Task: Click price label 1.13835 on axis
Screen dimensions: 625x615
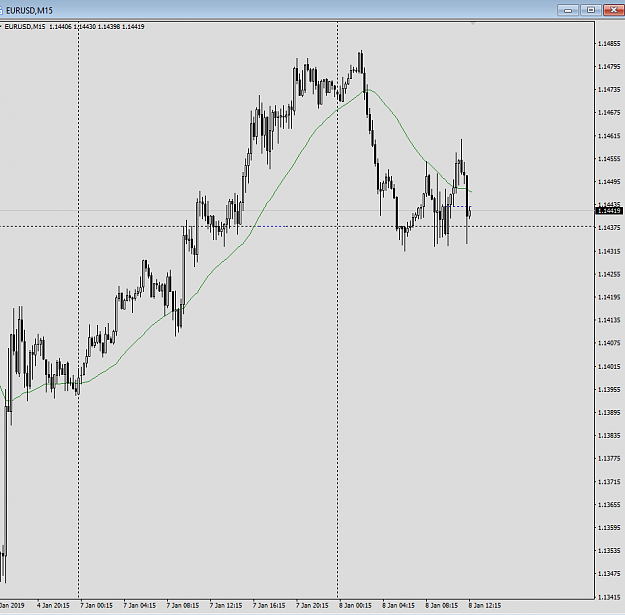Action: 609,435
